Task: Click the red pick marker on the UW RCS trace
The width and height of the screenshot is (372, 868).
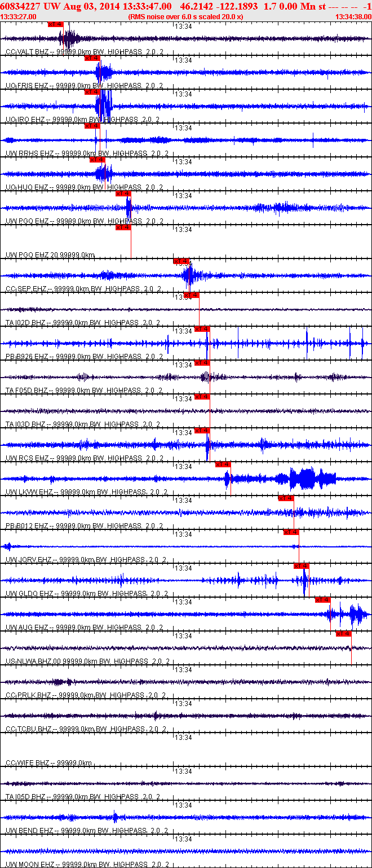Action: point(202,431)
